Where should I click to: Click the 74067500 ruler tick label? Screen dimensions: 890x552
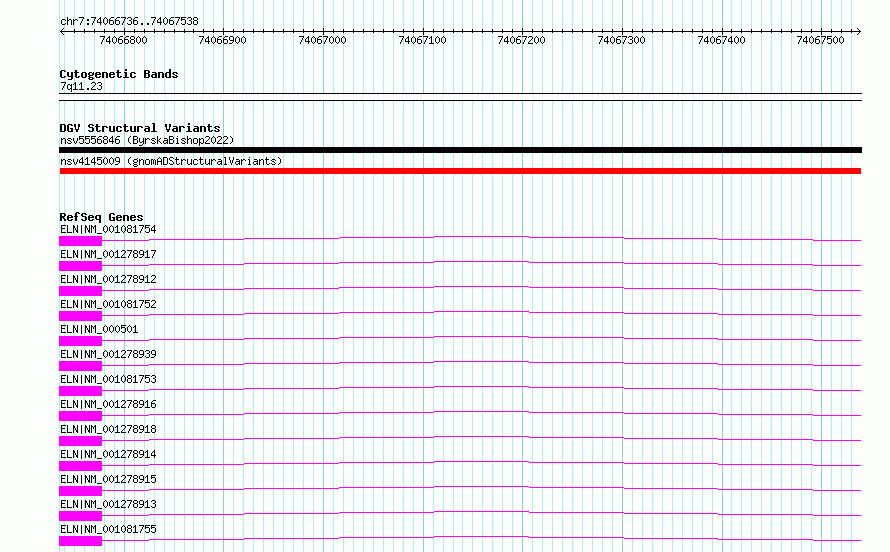click(820, 40)
